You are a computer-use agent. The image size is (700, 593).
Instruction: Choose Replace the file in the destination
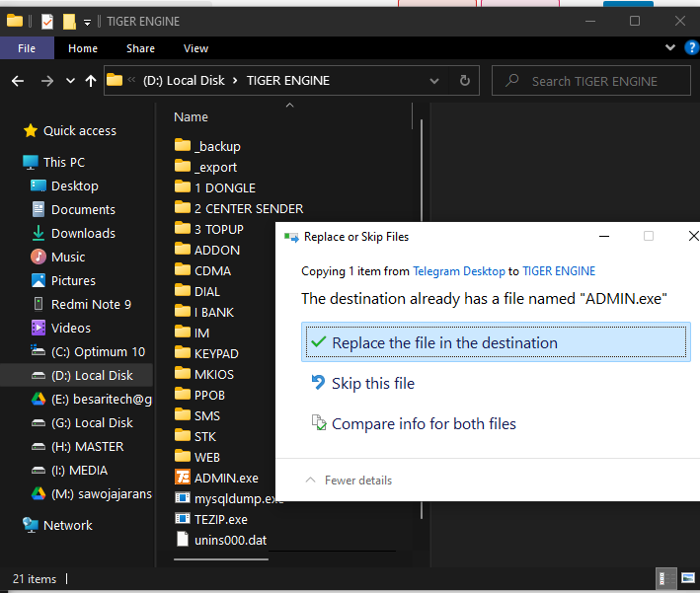(x=444, y=342)
